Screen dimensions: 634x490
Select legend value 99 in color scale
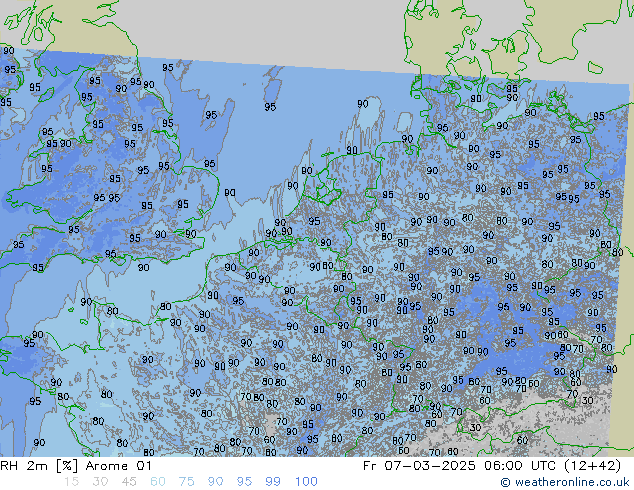[273, 482]
